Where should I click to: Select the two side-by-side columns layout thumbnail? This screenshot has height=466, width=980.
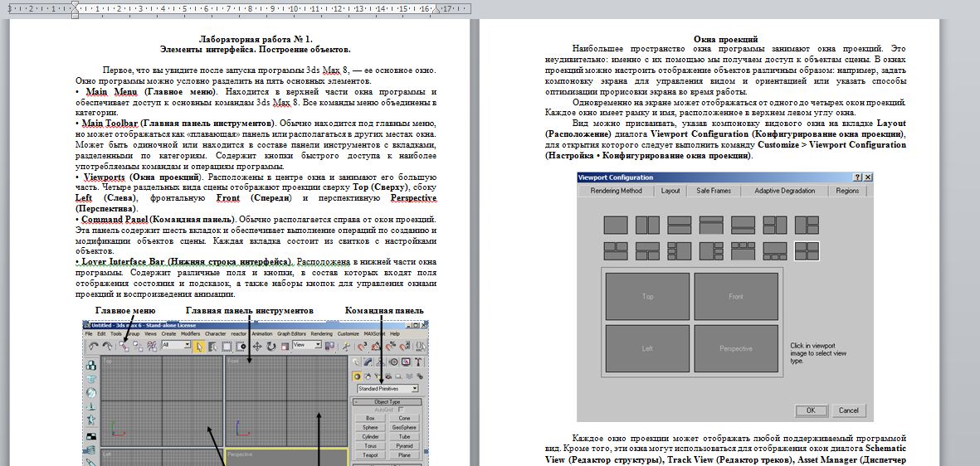click(647, 225)
